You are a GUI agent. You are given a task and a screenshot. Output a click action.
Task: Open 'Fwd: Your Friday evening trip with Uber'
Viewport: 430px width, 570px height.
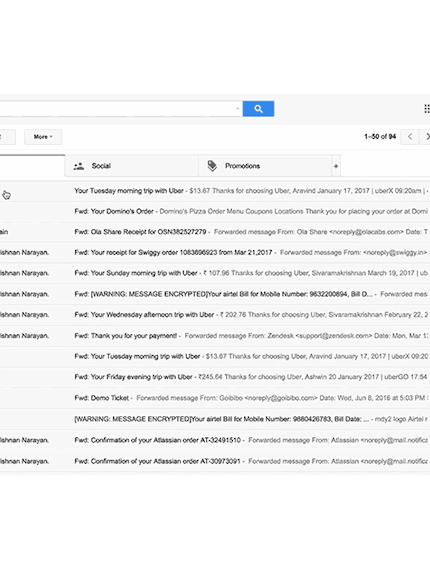click(x=215, y=377)
